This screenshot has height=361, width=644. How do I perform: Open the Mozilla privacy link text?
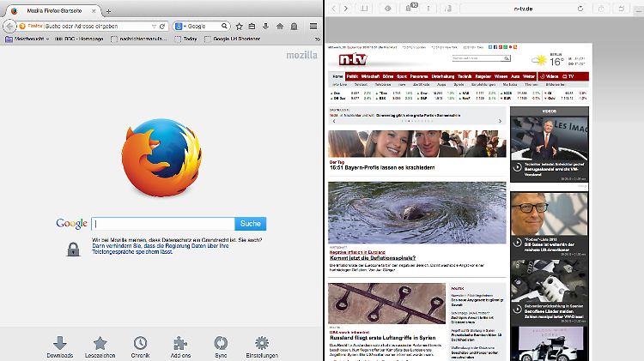point(161,249)
